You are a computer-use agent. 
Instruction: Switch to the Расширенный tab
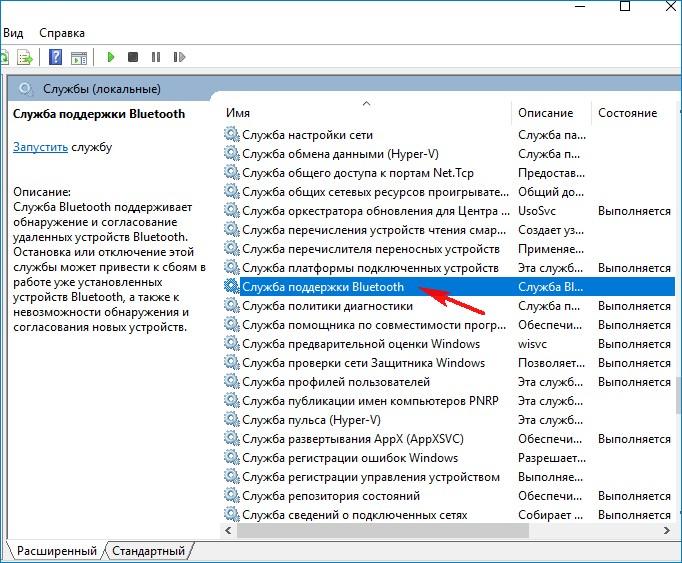(x=57, y=551)
